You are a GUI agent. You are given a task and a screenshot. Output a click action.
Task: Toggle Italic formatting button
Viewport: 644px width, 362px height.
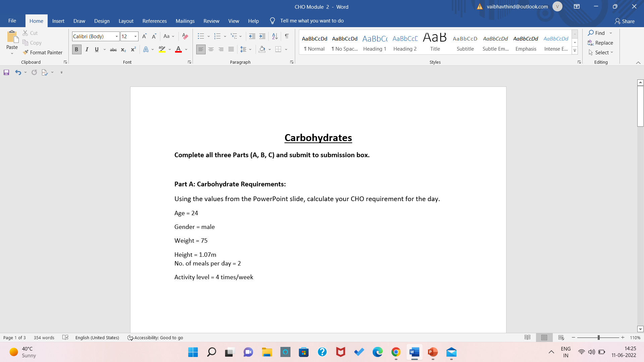[x=87, y=50]
